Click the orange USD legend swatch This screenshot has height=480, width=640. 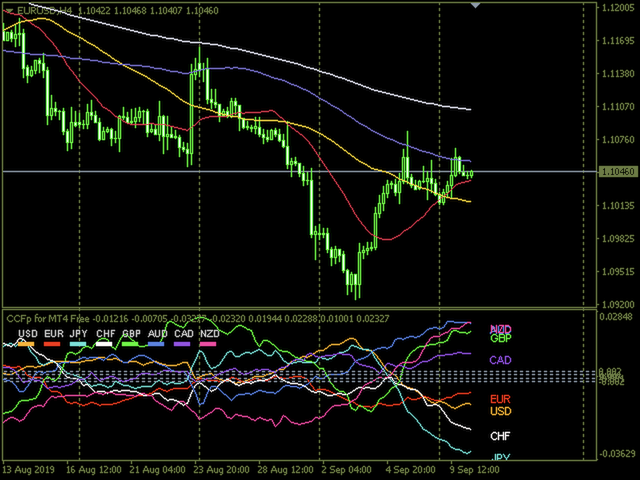pos(27,343)
